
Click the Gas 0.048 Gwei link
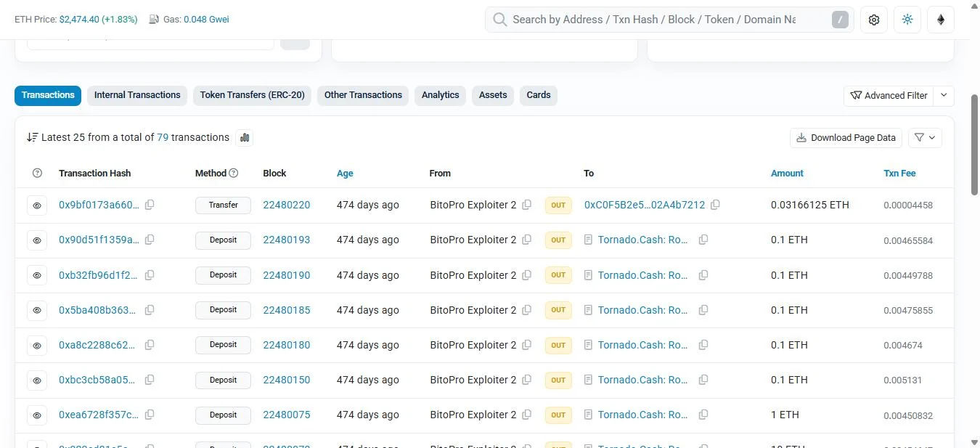click(206, 20)
